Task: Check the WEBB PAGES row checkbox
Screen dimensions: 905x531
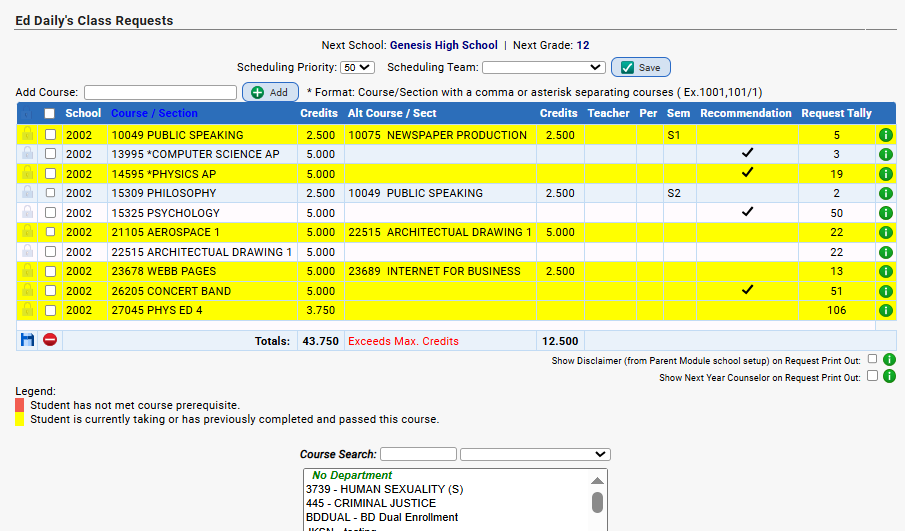Action: tap(50, 271)
